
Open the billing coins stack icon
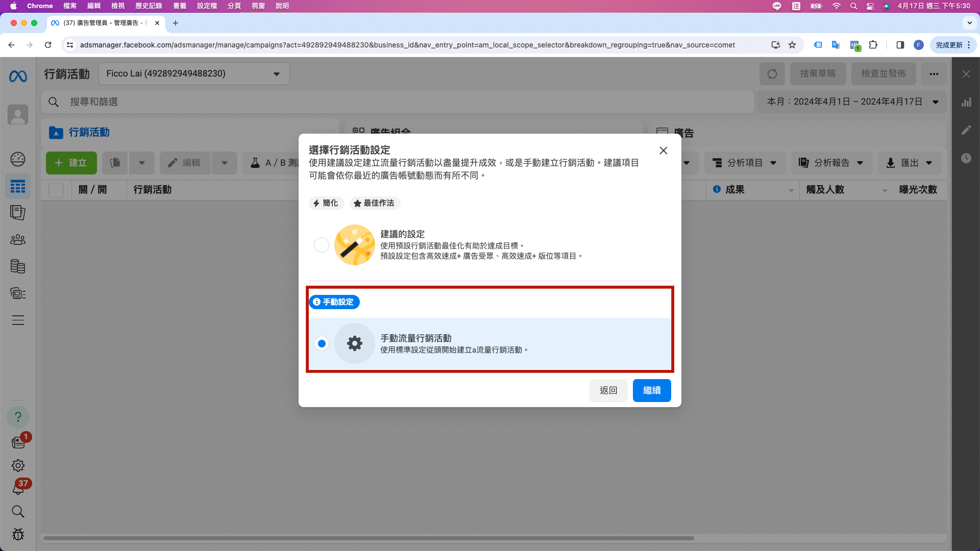point(18,266)
